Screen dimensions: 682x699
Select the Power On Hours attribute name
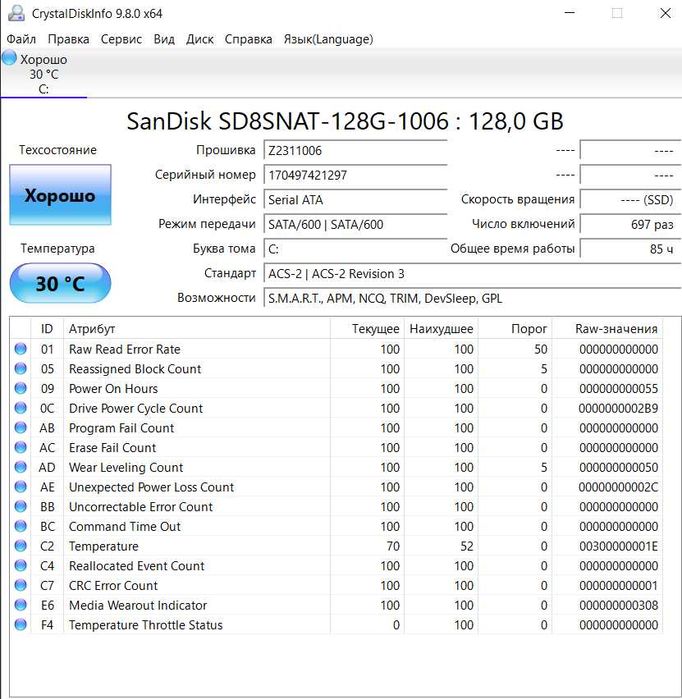113,388
